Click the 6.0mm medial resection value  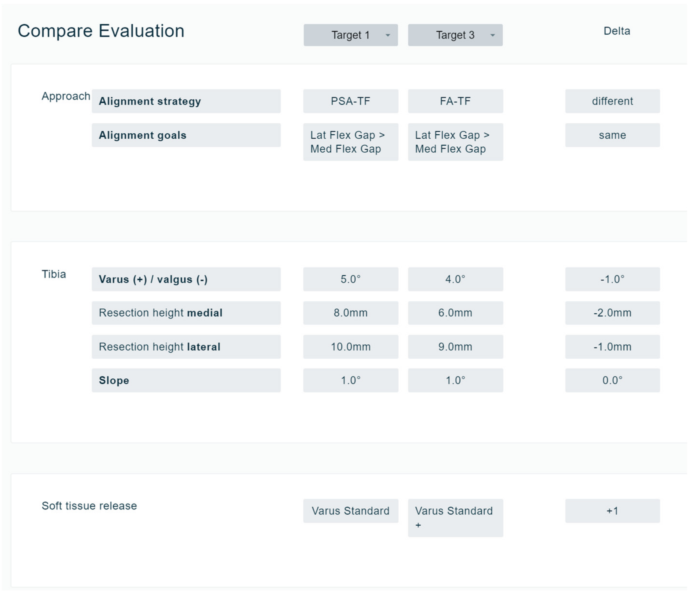455,313
